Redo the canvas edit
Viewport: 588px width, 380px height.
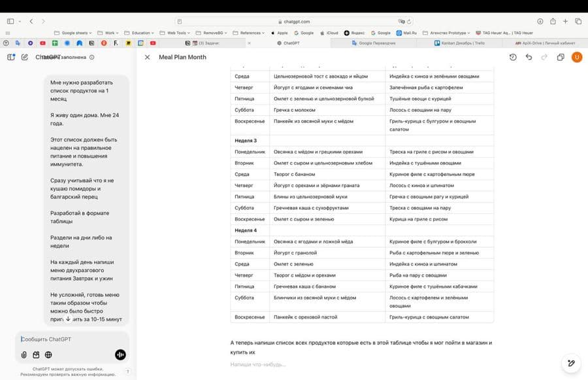pyautogui.click(x=544, y=57)
